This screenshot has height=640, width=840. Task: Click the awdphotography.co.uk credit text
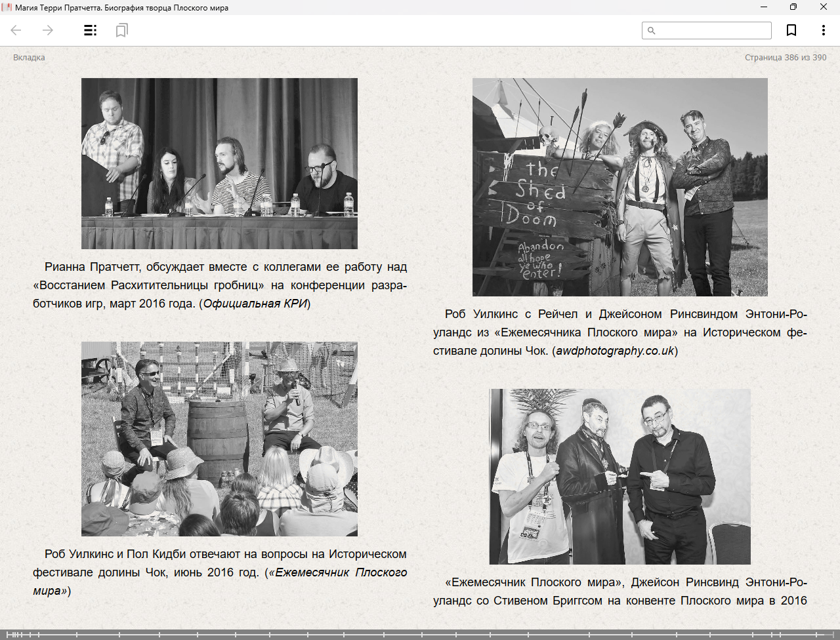[x=615, y=351]
